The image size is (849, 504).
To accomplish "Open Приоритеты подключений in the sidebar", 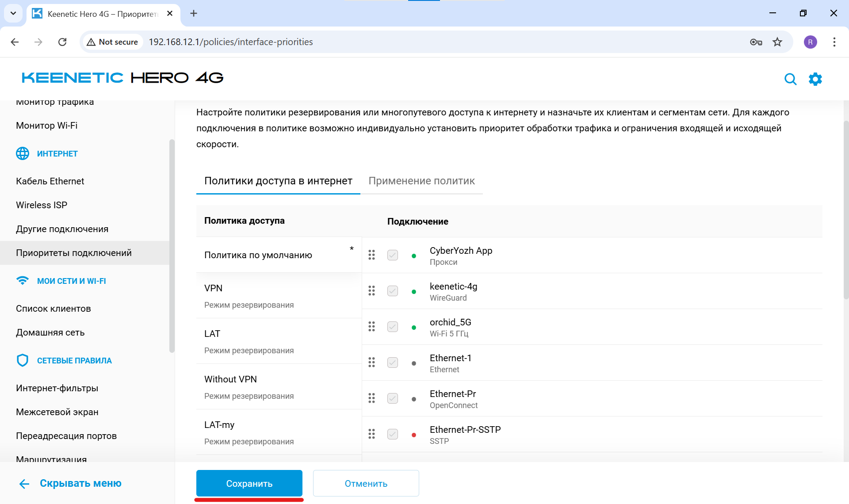I will click(x=73, y=252).
